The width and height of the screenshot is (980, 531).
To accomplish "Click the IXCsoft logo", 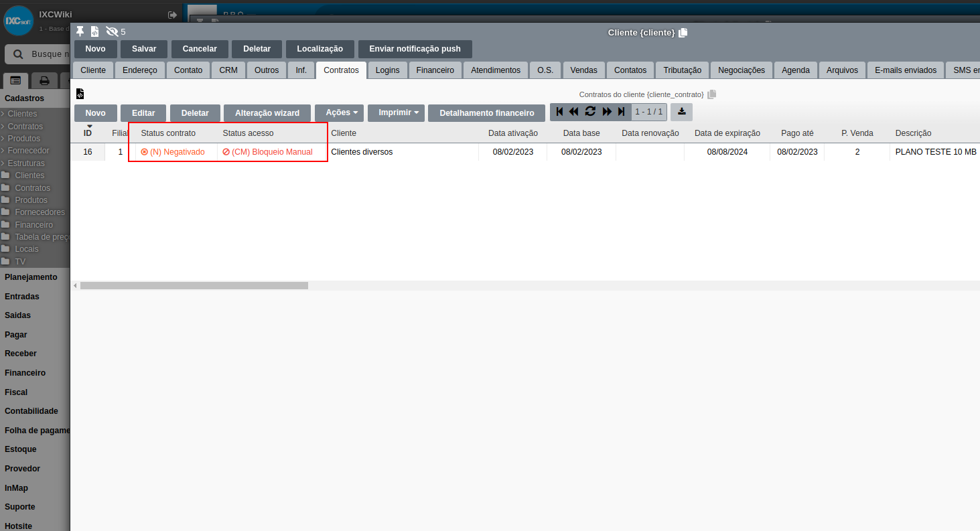I will pos(19,20).
